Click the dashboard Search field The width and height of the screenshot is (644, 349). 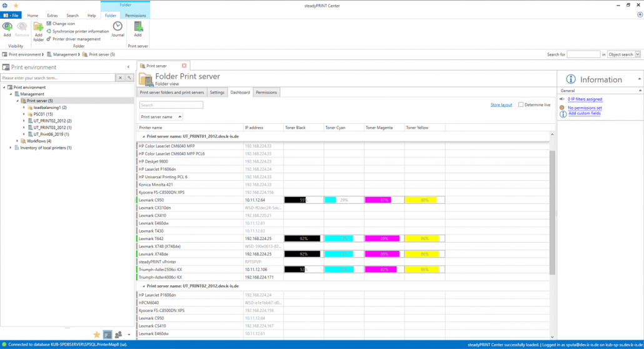pyautogui.click(x=171, y=105)
